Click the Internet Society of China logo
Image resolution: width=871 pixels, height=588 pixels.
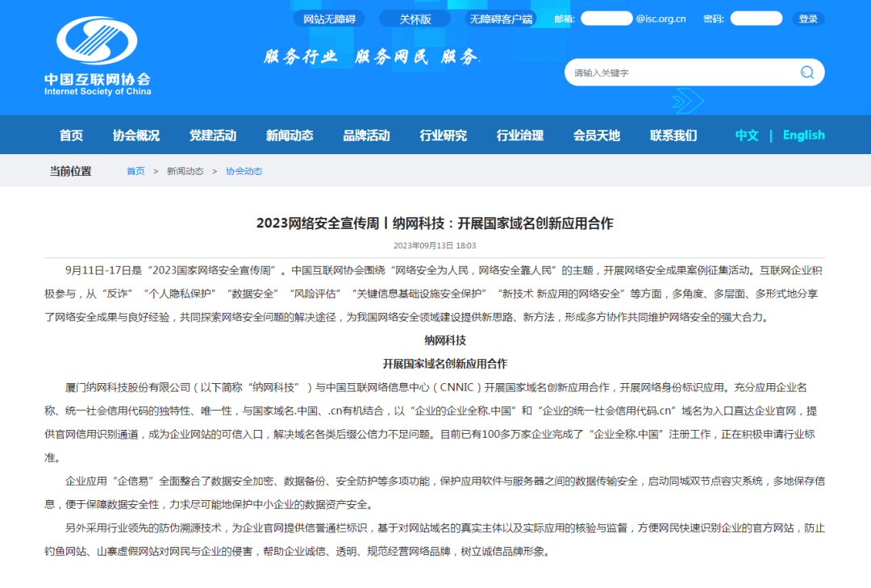(98, 56)
